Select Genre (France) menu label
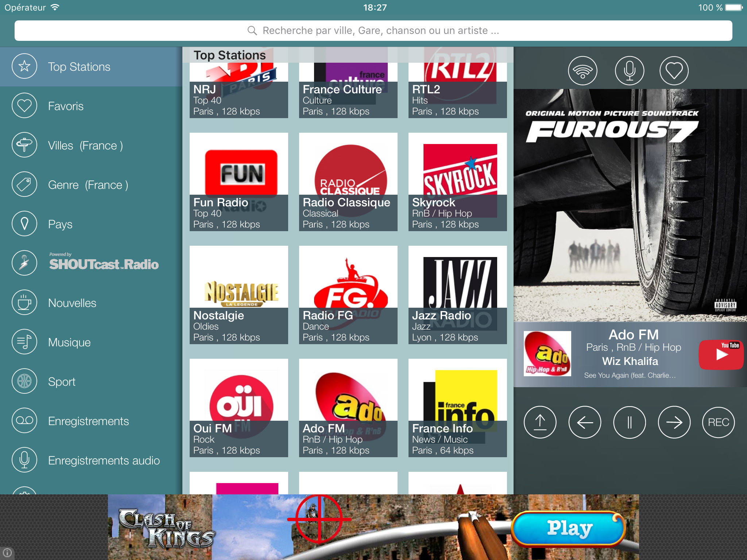 click(88, 185)
